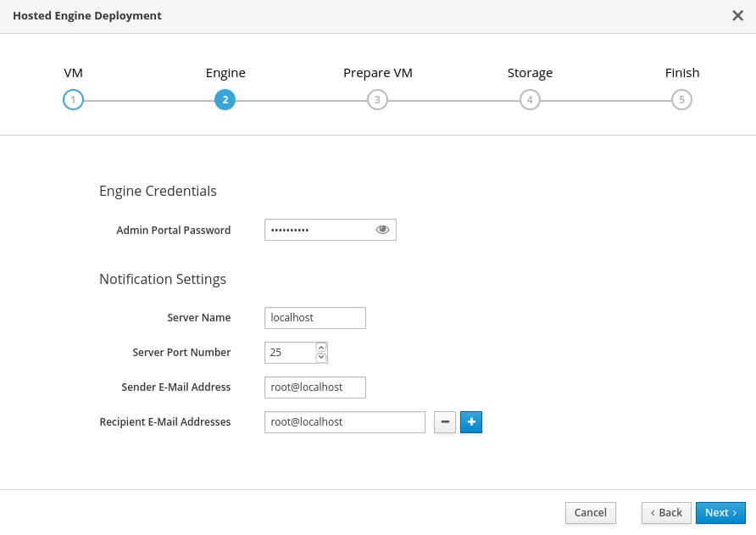Viewport: 756px width, 535px height.
Task: Close the Hosted Engine Deployment dialog
Action: (737, 15)
